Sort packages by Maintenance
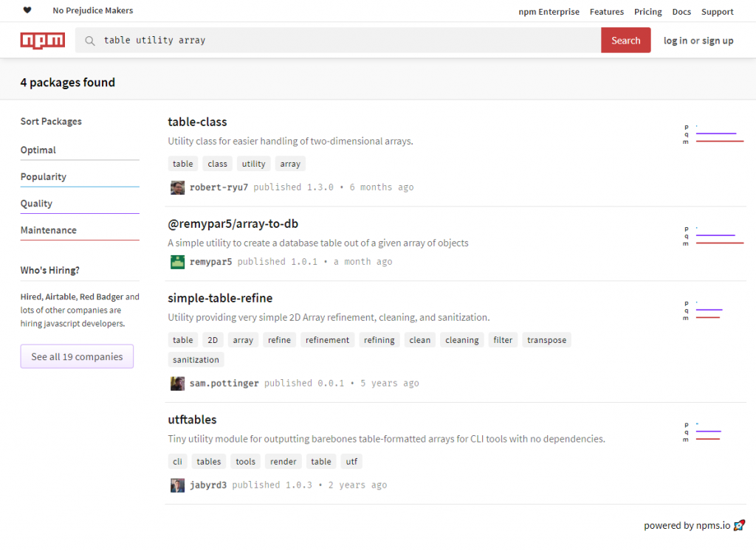Screen dimensions: 756x551 [80, 230]
